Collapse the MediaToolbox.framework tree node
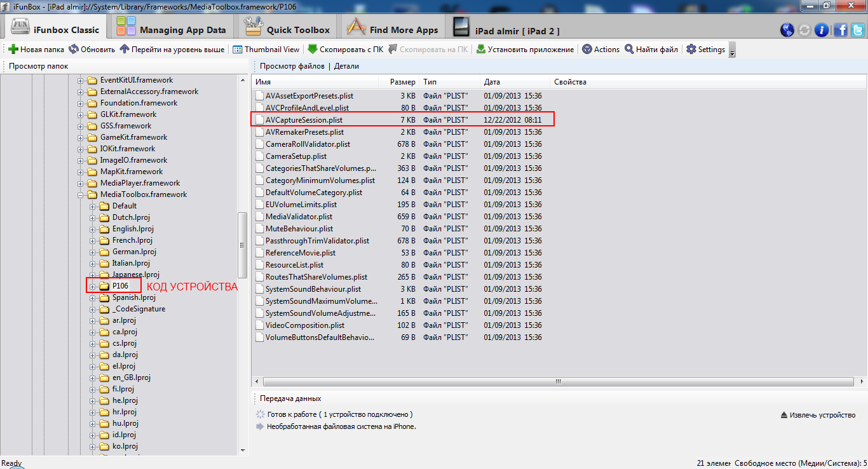Screen dimensions: 868x469 pos(81,194)
